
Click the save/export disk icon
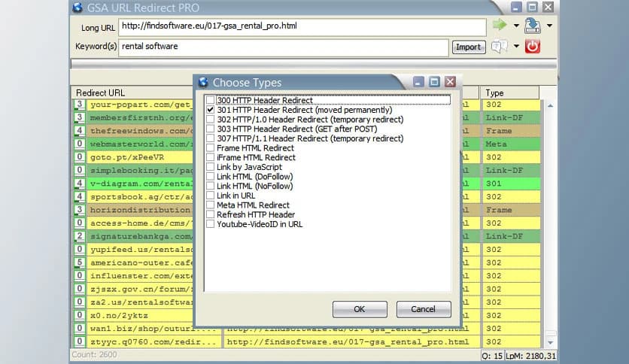tap(533, 26)
